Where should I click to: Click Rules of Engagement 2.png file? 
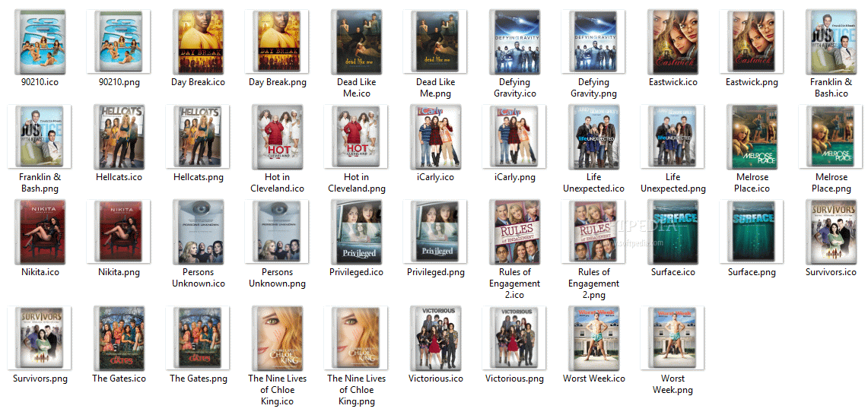click(593, 232)
